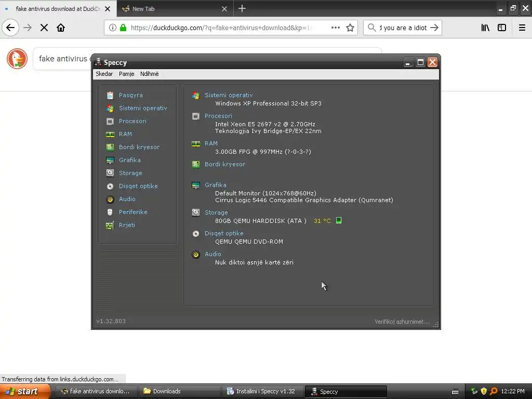
Task: Click green temperature indicator next to 31 °C
Action: pos(339,220)
